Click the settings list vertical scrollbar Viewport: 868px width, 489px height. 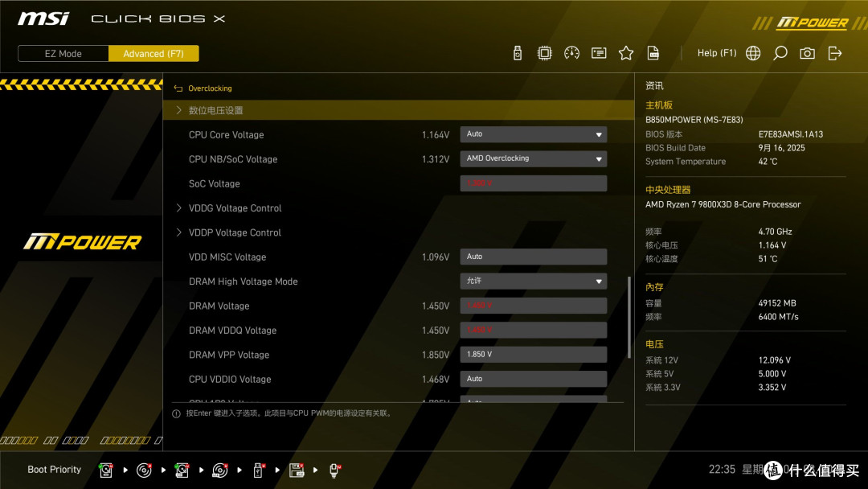(x=628, y=318)
